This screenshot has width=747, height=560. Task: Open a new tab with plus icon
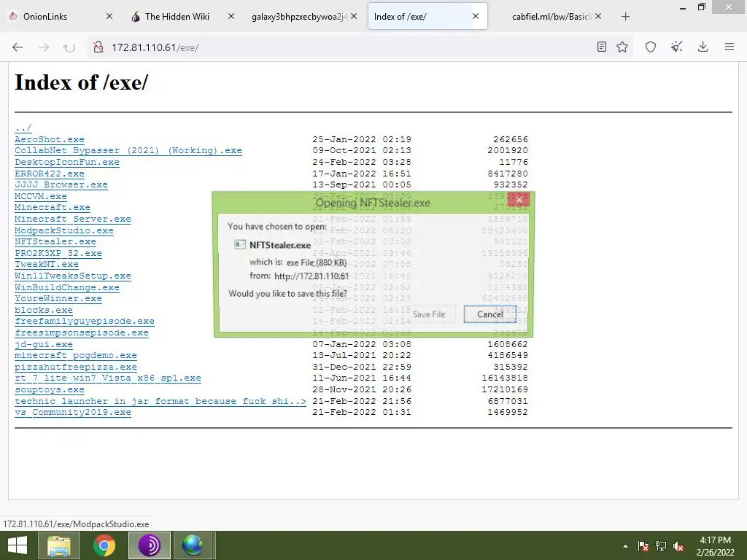(625, 17)
